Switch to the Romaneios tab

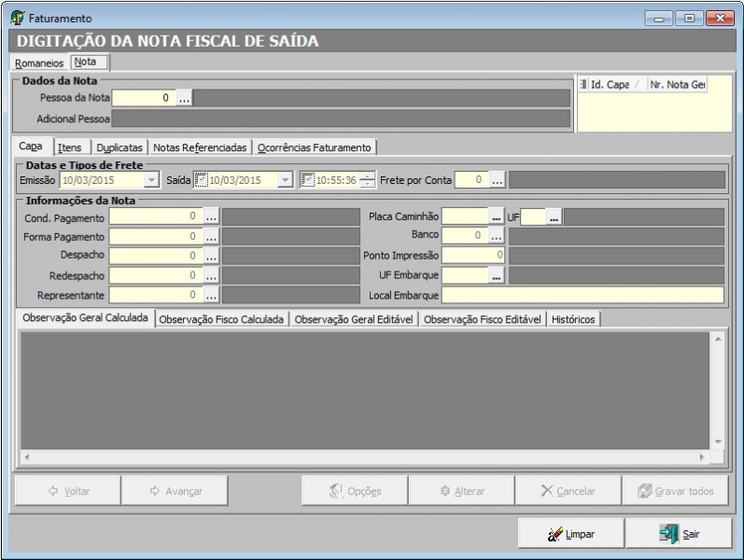tap(39, 63)
